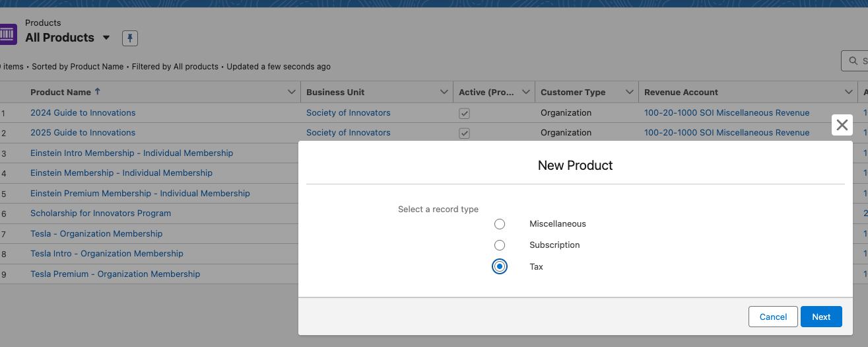
Task: Open Scholarship for Innovators Program product
Action: [x=100, y=213]
